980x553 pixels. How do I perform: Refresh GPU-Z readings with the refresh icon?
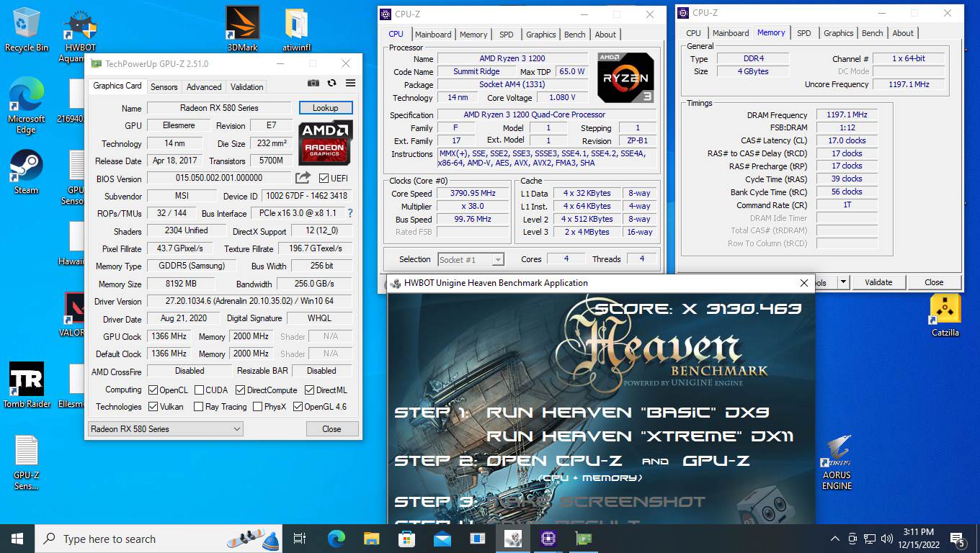pos(331,83)
